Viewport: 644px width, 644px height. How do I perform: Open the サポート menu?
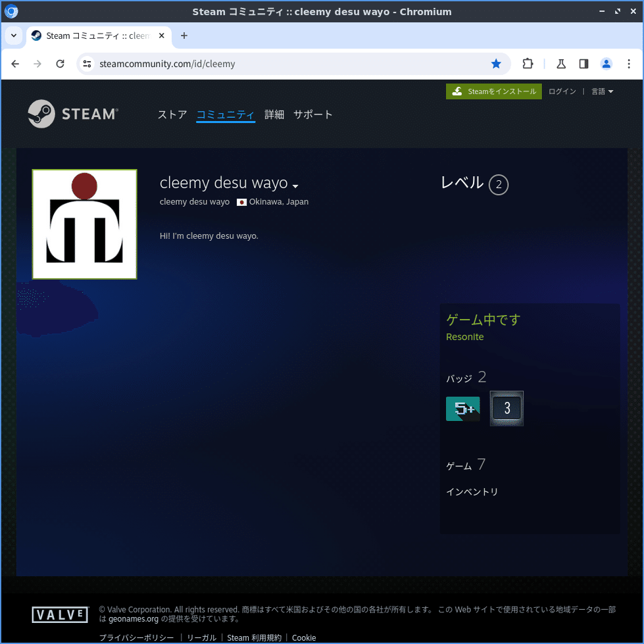[312, 114]
